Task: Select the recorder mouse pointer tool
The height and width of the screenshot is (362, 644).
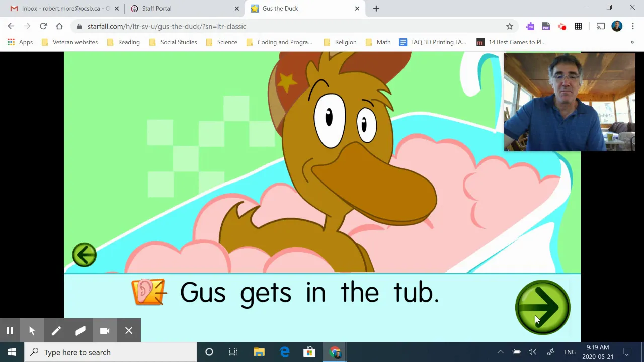Action: click(x=32, y=331)
